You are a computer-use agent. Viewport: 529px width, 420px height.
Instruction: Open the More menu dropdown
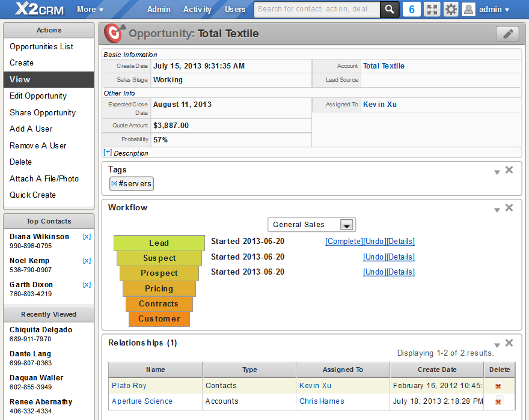click(x=90, y=10)
